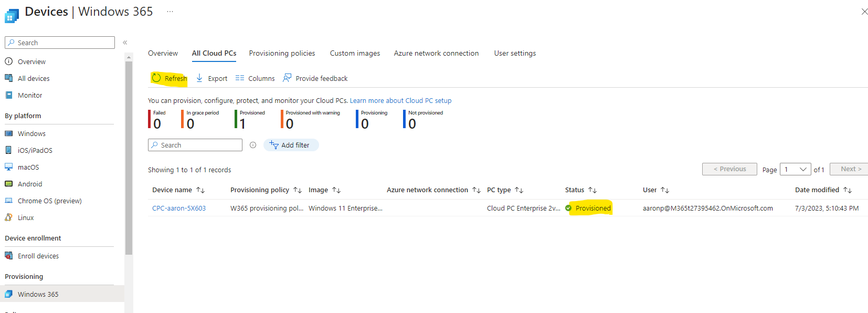Sort by Image column using its arrows
The height and width of the screenshot is (313, 868).
(x=336, y=190)
